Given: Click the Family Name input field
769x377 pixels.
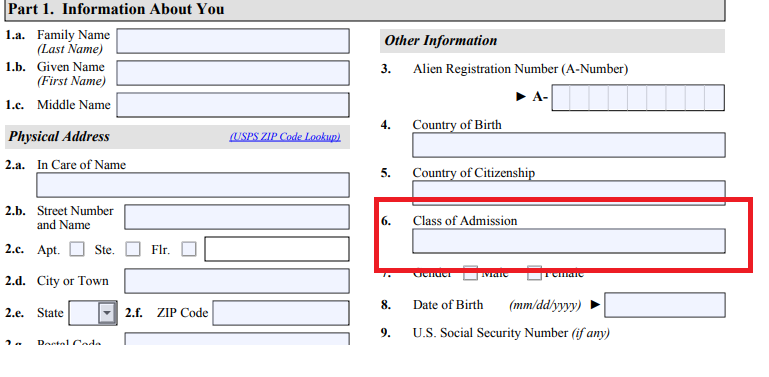Looking at the screenshot, I should [233, 41].
